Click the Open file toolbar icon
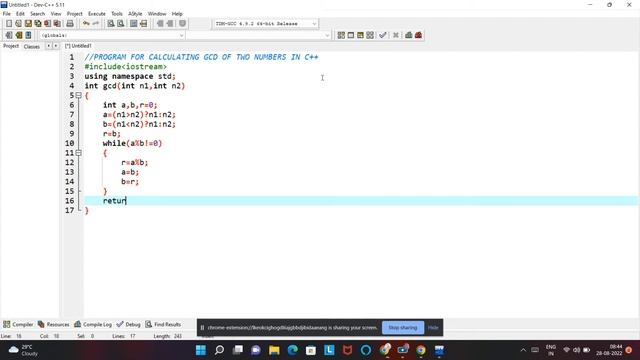640x360 pixels. (x=18, y=24)
